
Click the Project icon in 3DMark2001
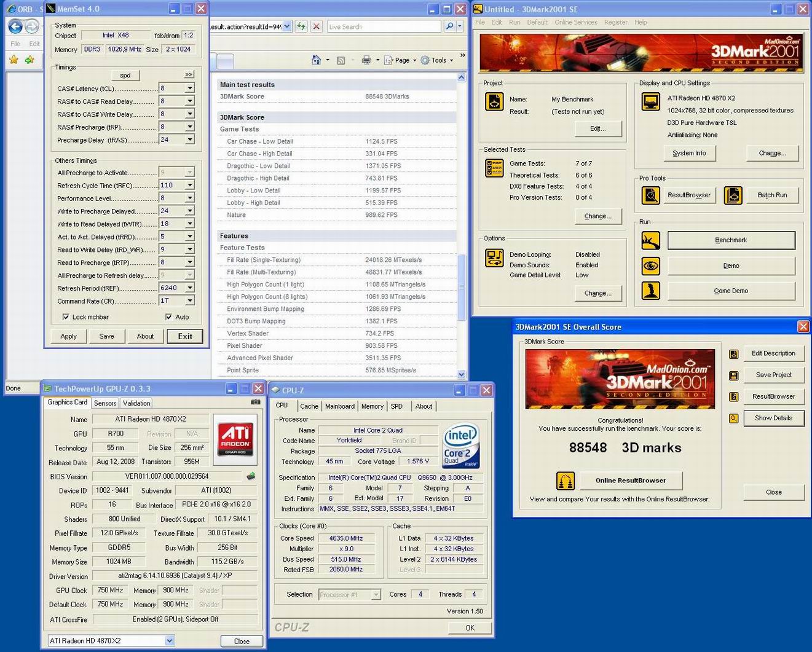tap(494, 101)
